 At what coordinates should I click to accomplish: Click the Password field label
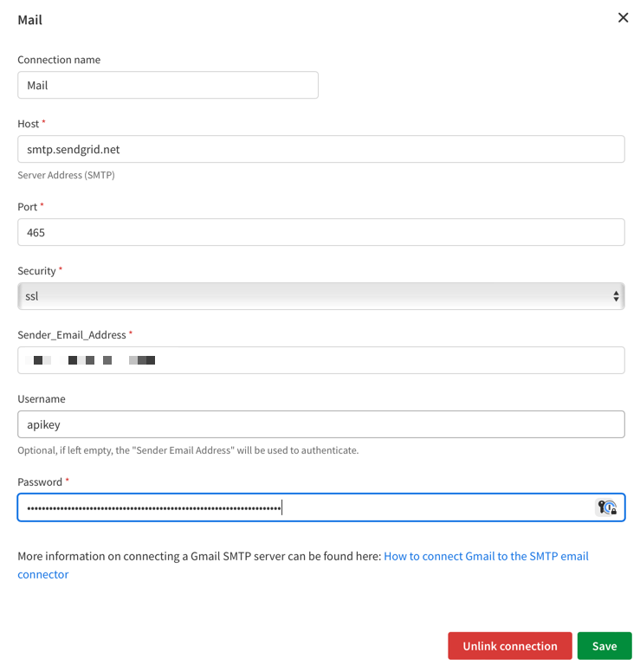pyautogui.click(x=40, y=481)
